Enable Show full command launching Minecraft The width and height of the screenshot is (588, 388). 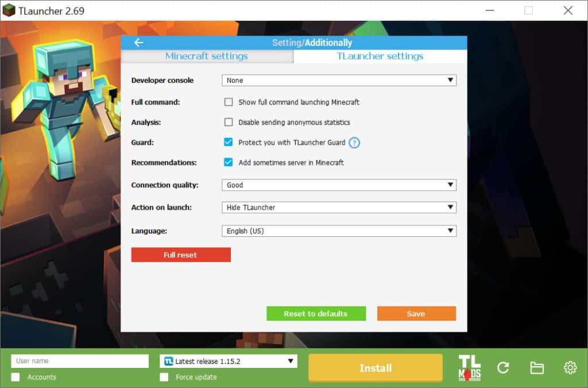pyautogui.click(x=229, y=102)
